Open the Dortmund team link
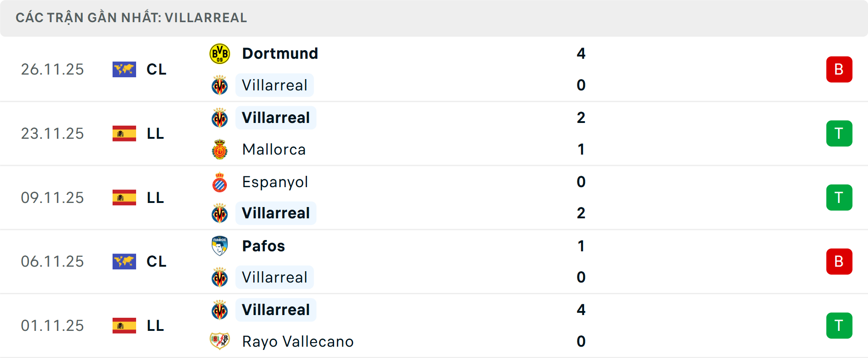Viewport: 868px width, 358px height. click(x=280, y=54)
